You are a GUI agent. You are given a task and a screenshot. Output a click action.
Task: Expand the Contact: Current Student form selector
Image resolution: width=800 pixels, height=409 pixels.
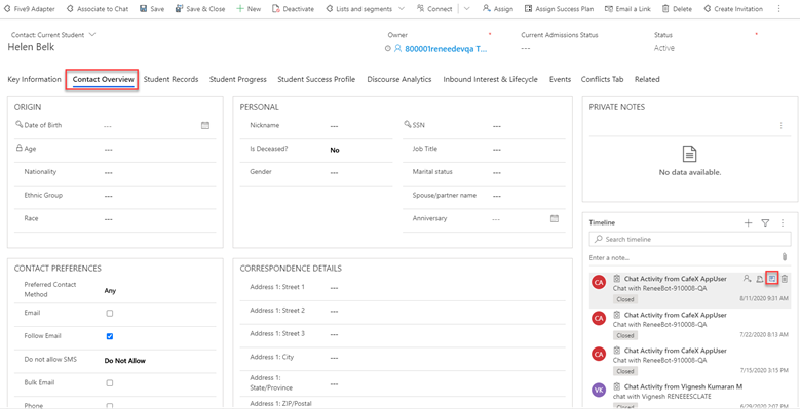click(x=93, y=35)
